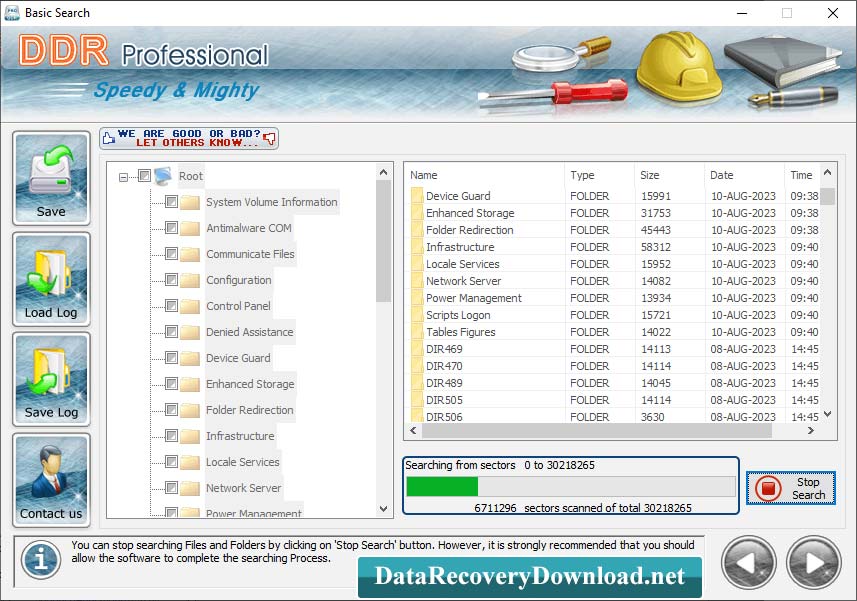Viewport: 857px width, 601px height.
Task: Select Communicate Files folder in the tree
Action: pyautogui.click(x=250, y=254)
